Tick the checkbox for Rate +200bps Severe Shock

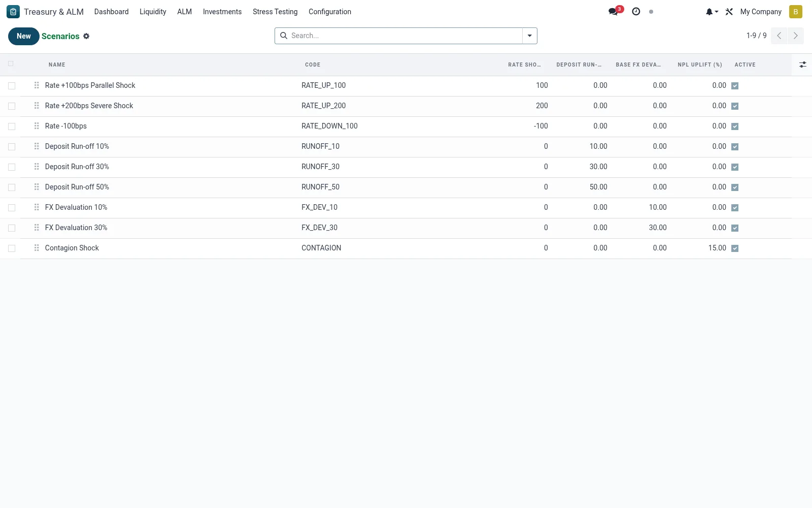(x=12, y=106)
